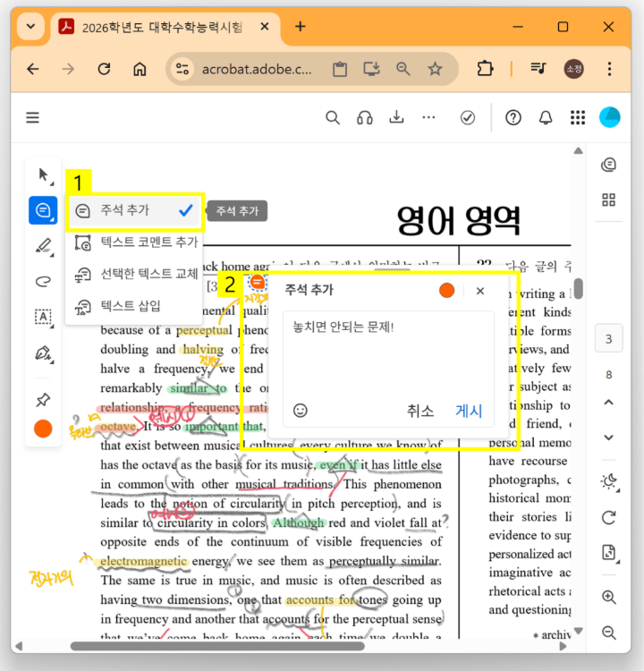Open the comments panel in right sidebar
This screenshot has height=671, width=644.
[608, 165]
